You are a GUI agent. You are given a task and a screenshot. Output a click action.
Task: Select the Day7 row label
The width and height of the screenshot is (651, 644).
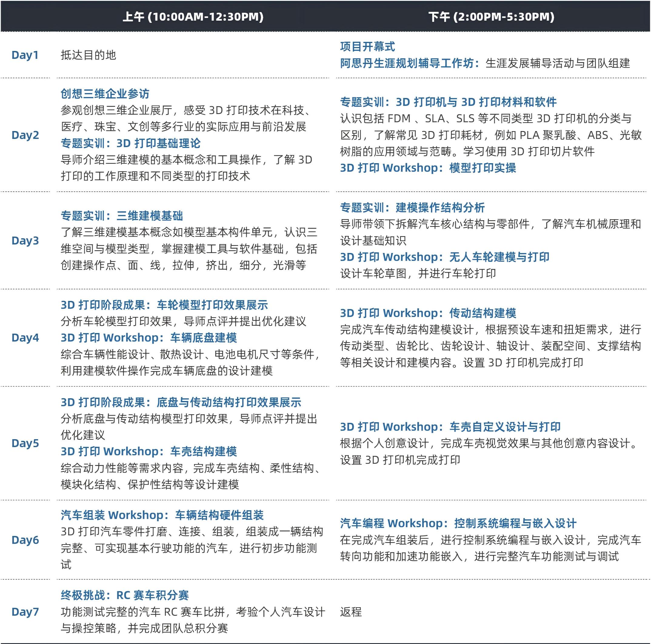[x=25, y=612]
